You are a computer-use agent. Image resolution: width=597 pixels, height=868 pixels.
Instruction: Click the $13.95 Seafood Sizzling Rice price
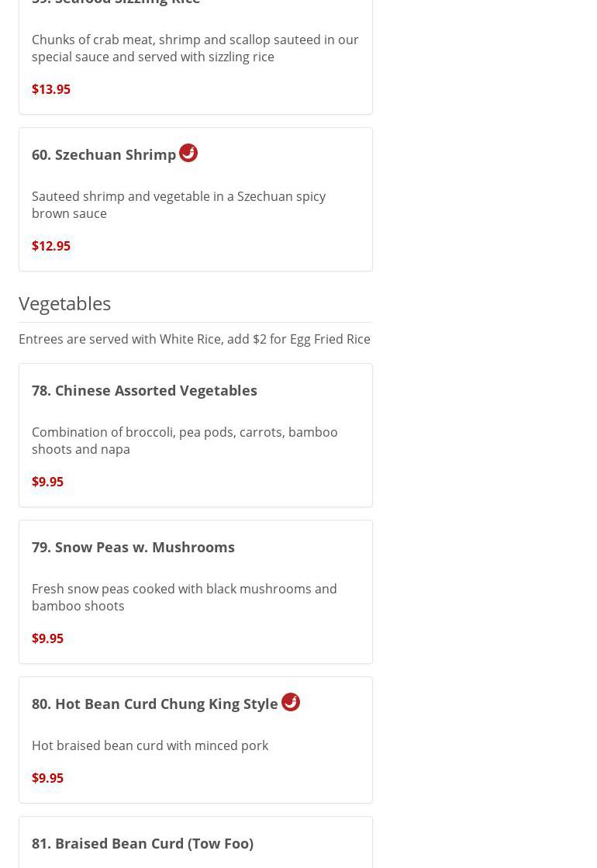pos(51,89)
